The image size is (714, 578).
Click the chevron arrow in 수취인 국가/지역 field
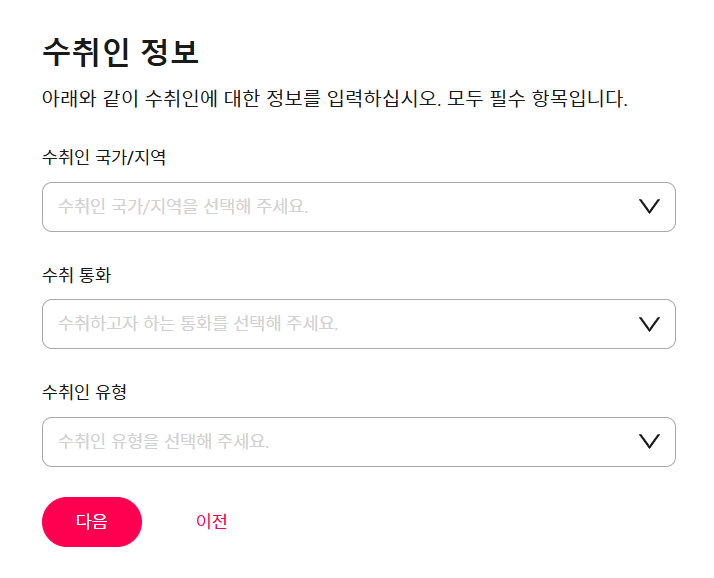[x=649, y=207]
